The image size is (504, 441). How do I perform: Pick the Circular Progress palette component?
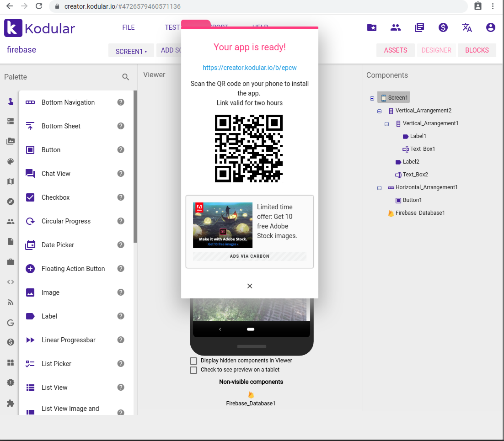66,221
